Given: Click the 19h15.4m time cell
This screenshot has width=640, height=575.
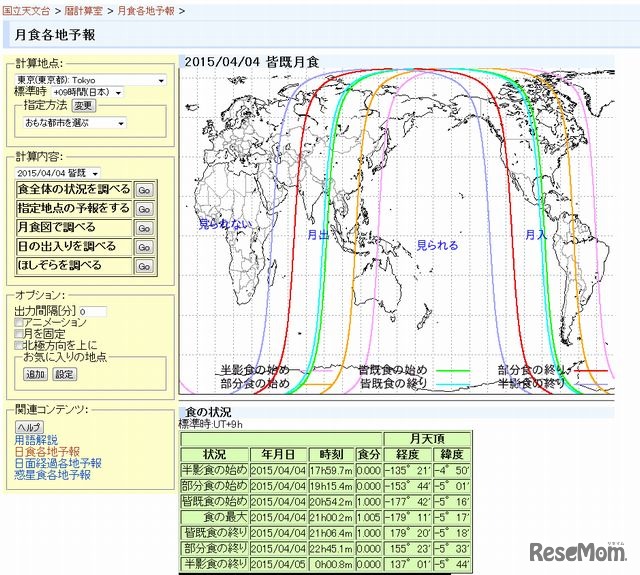Looking at the screenshot, I should 331,486.
